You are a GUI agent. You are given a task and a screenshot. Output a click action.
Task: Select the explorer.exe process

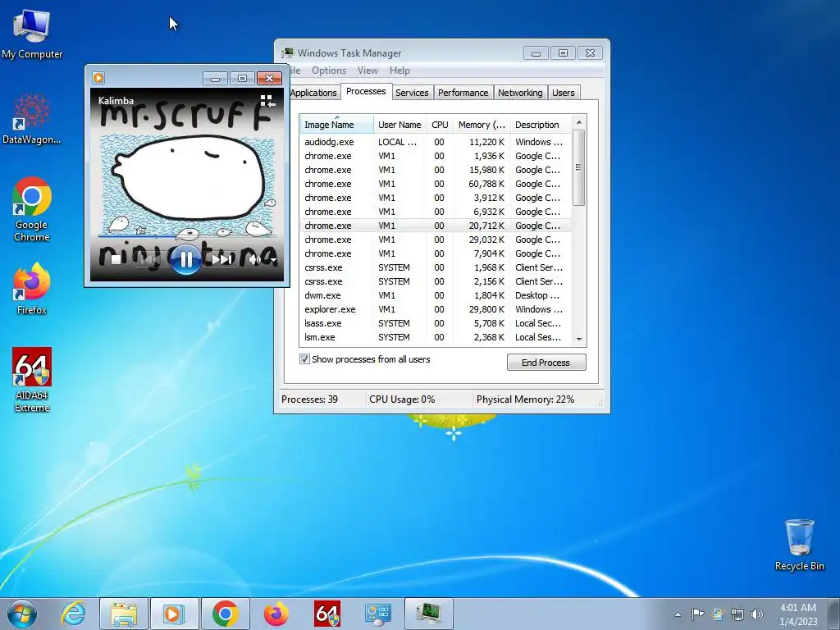436,309
